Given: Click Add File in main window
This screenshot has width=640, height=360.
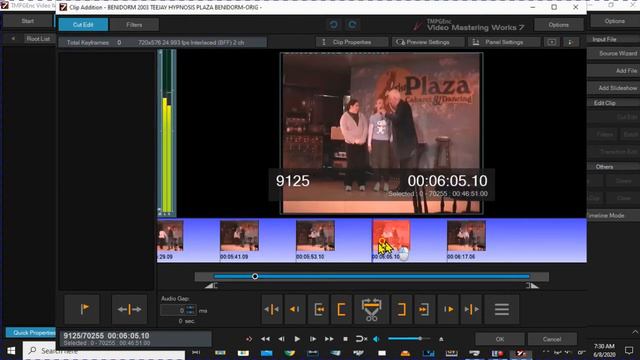Looking at the screenshot, I should coord(613,71).
